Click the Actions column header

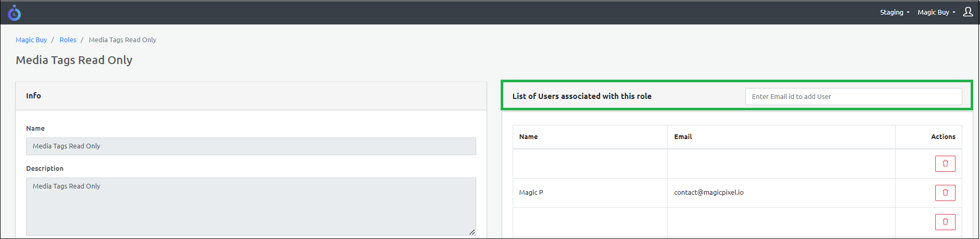[943, 137]
